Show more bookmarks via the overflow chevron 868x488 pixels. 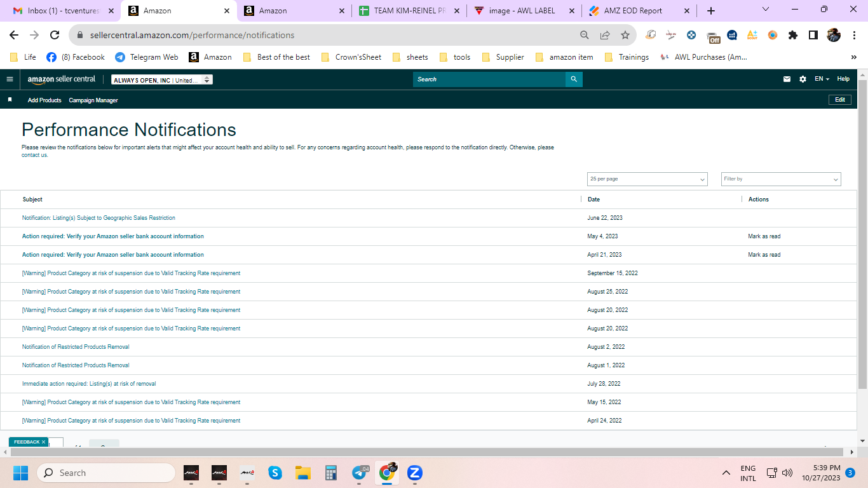coord(853,57)
